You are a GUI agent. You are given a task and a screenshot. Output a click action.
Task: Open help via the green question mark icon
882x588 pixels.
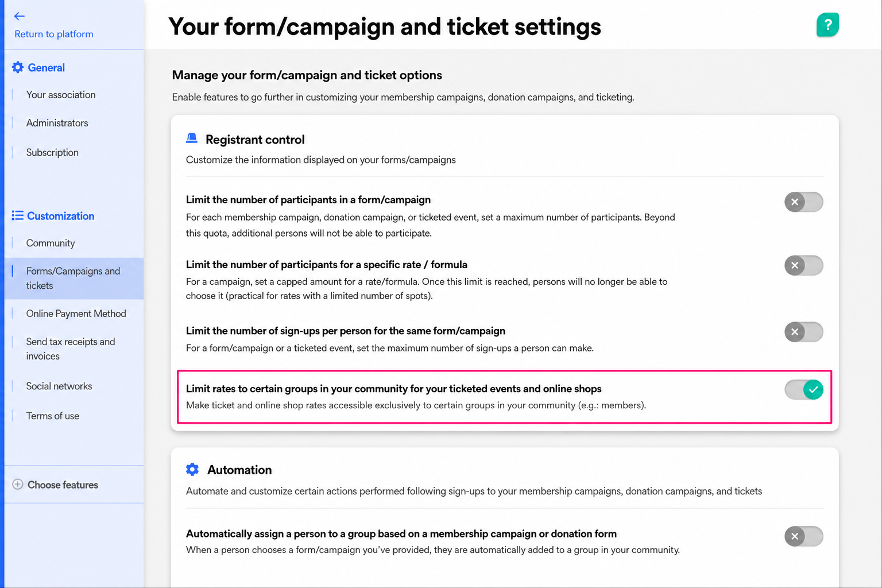[827, 25]
